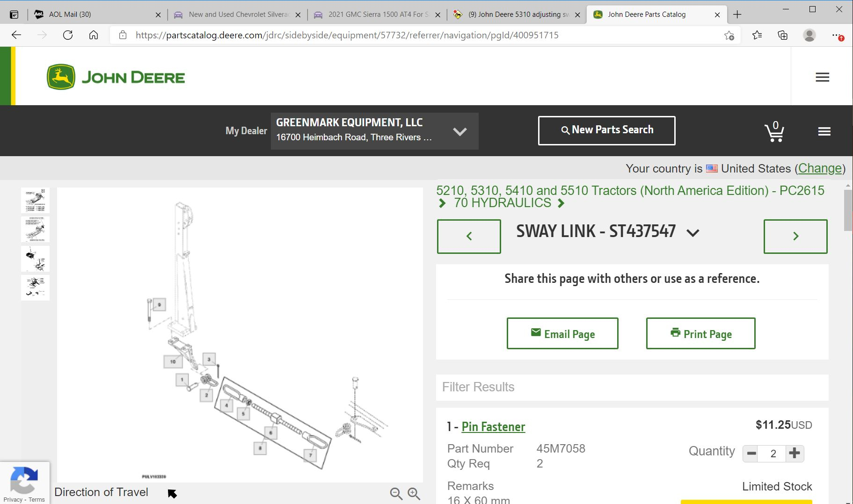Image resolution: width=853 pixels, height=504 pixels.
Task: Open the Collections icon in toolbar
Action: click(x=783, y=35)
